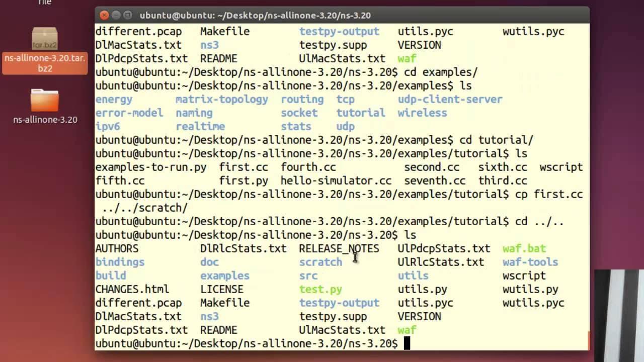This screenshot has width=644, height=362.
Task: Click the third.cc file name
Action: point(503,181)
